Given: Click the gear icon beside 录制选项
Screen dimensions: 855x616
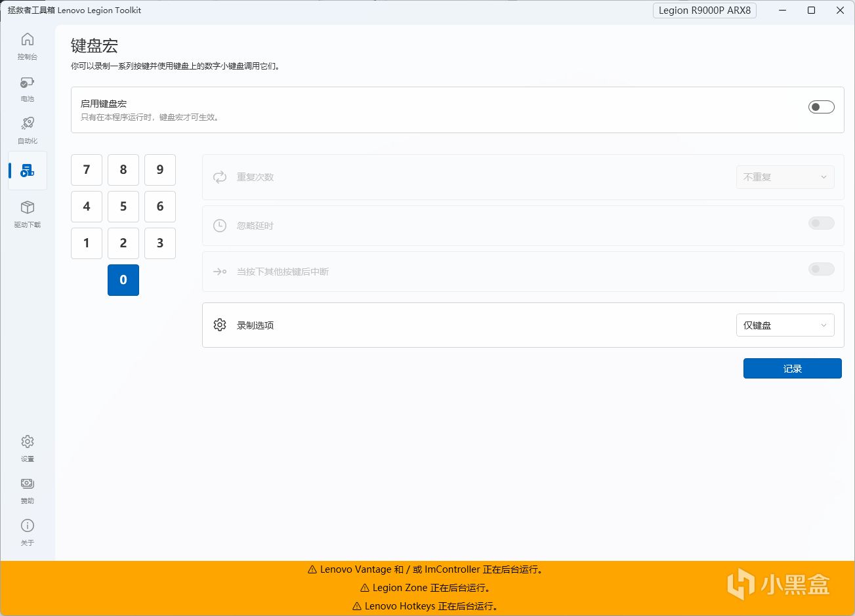Looking at the screenshot, I should click(x=220, y=325).
